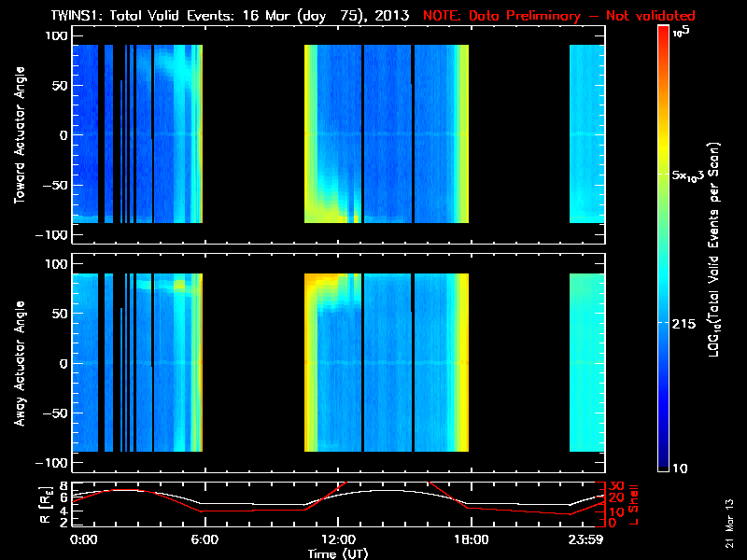Select the 0:00 time tick label

tap(84, 539)
